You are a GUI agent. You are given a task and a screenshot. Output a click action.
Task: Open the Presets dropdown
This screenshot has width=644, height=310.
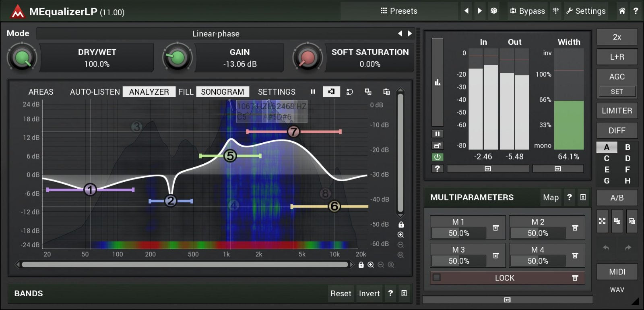[399, 11]
